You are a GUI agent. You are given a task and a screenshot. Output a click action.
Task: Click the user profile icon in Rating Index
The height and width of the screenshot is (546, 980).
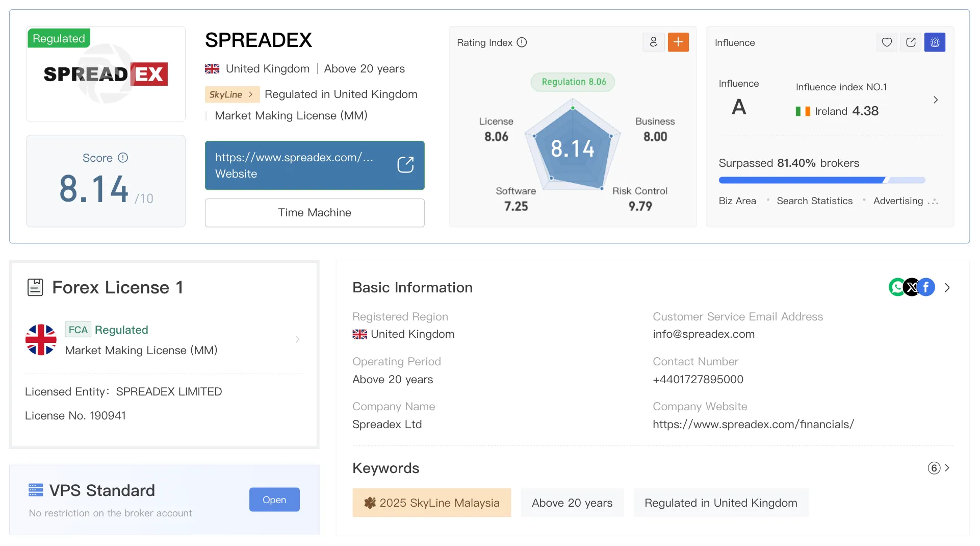point(654,42)
